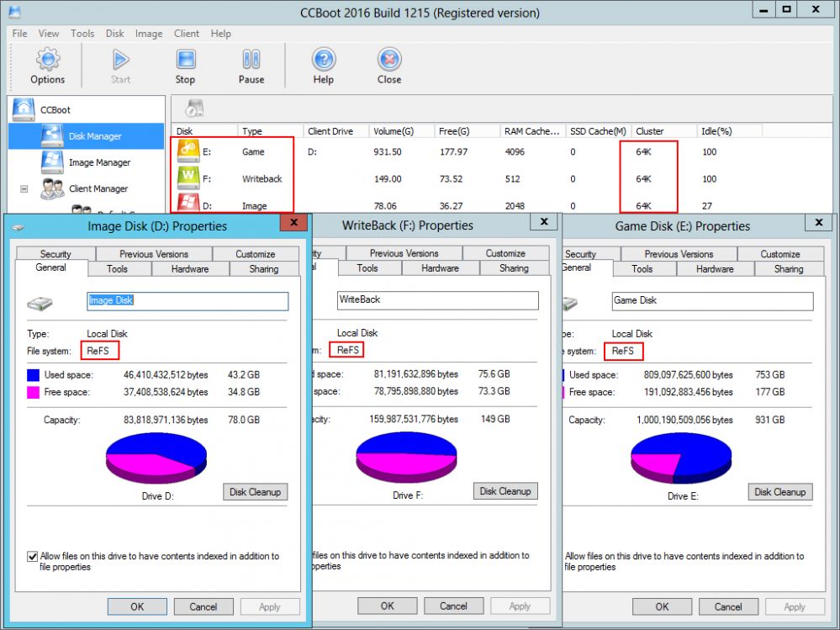Open the View menu

tap(48, 33)
